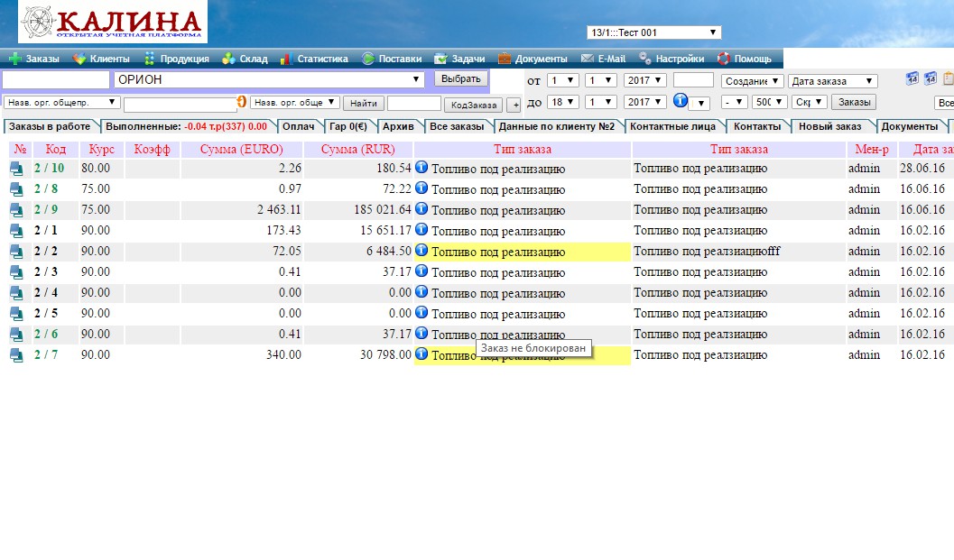954x560 pixels.
Task: Switch to the Заказы в работе tab
Action: [x=50, y=126]
